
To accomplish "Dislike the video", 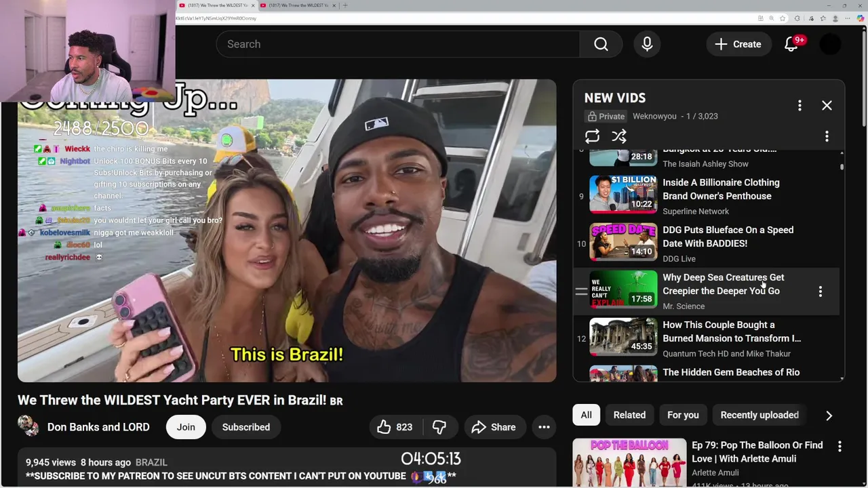I will point(439,427).
